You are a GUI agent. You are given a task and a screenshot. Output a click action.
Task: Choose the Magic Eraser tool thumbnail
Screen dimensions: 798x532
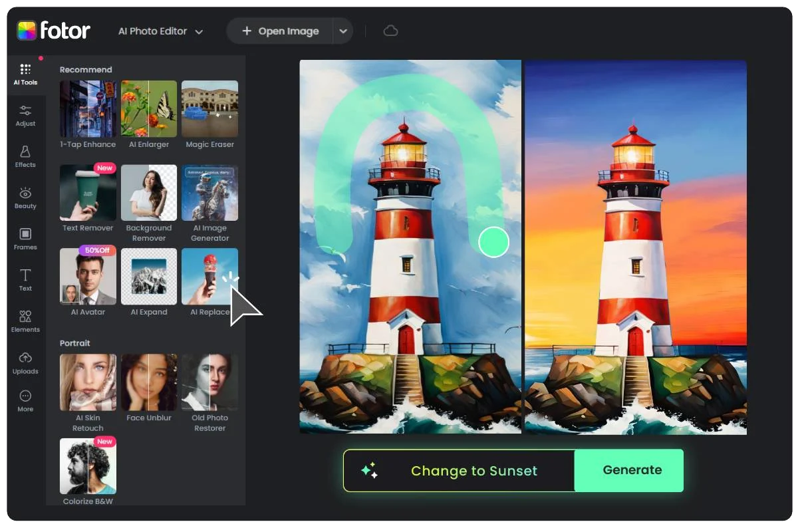[x=209, y=109]
